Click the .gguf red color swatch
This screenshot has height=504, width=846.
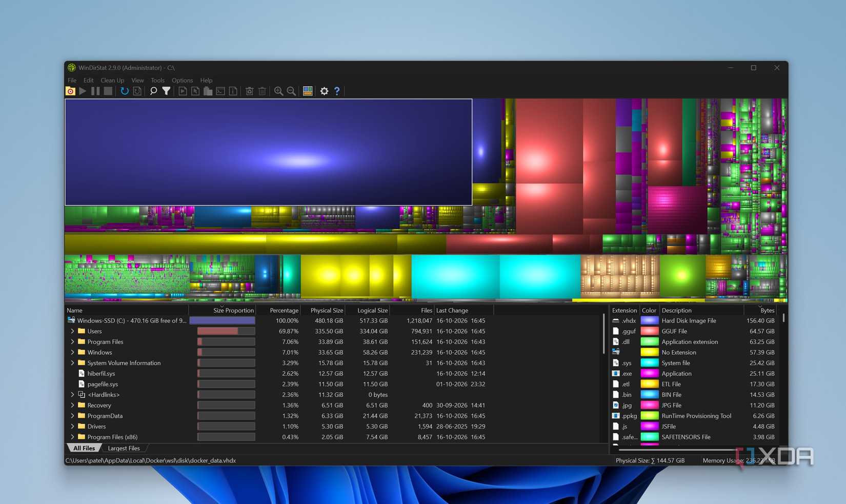(x=649, y=331)
